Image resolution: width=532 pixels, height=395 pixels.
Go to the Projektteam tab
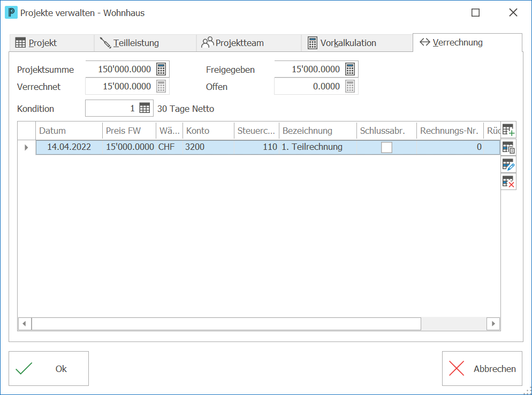(249, 43)
